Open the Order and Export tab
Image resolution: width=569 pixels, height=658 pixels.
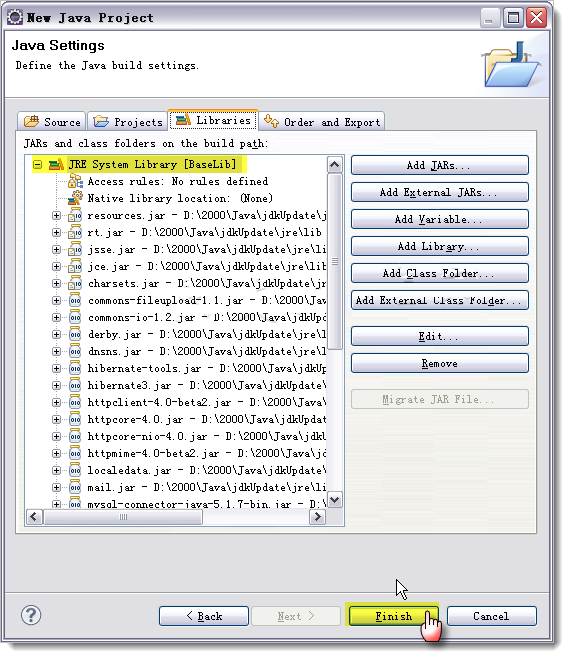tap(322, 122)
